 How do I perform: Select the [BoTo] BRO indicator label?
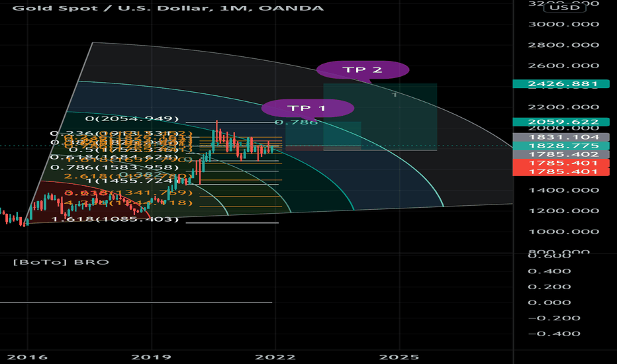(x=61, y=262)
